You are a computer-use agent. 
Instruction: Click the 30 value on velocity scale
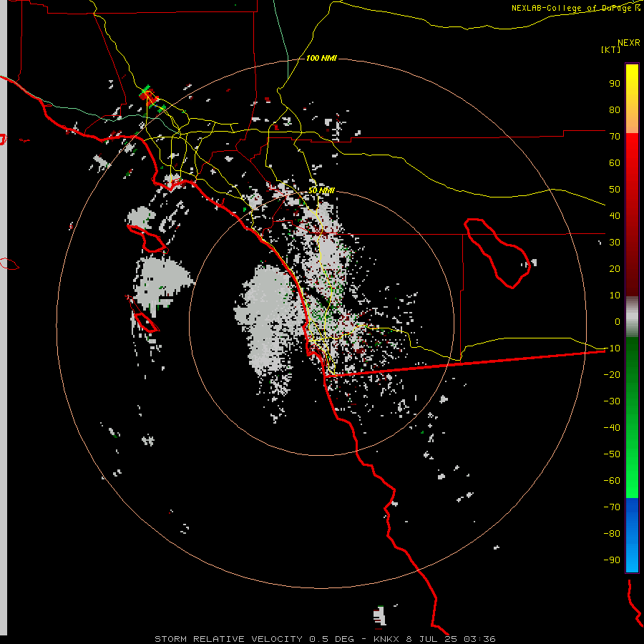coord(615,243)
